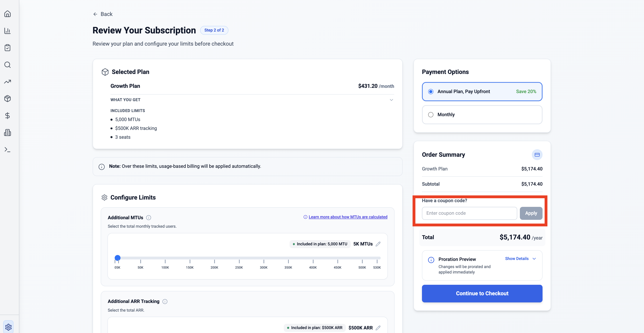Open the dollar sign billing sidebar icon
Screen dimensions: 644x333
point(8,116)
